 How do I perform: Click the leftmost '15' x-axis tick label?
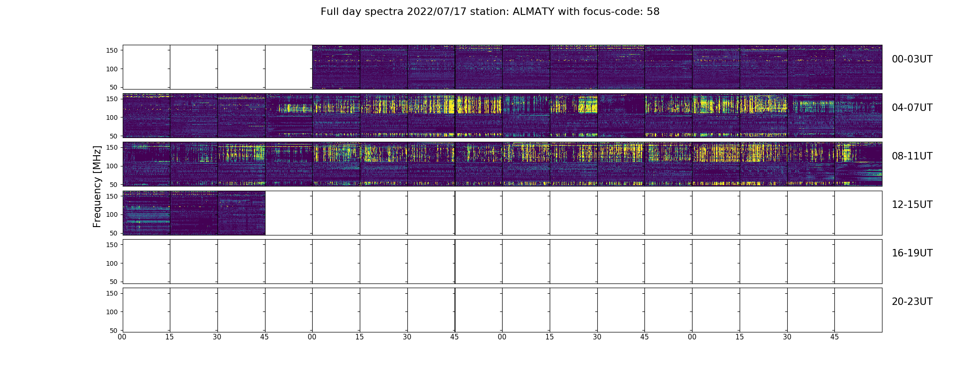[170, 337]
